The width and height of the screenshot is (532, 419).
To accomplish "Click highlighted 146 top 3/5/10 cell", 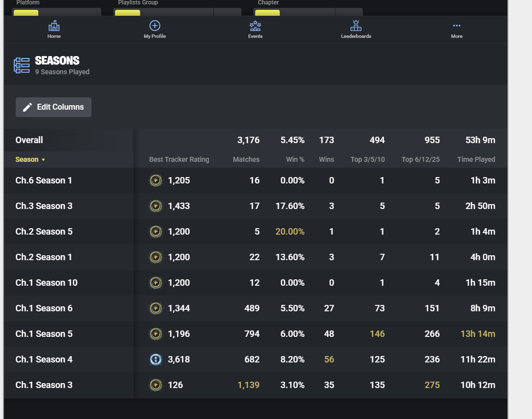I will (x=377, y=334).
